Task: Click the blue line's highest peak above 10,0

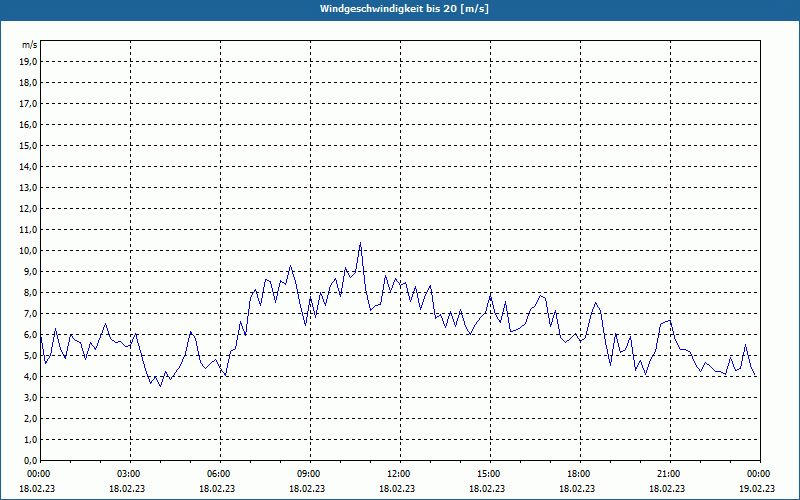Action: point(360,243)
